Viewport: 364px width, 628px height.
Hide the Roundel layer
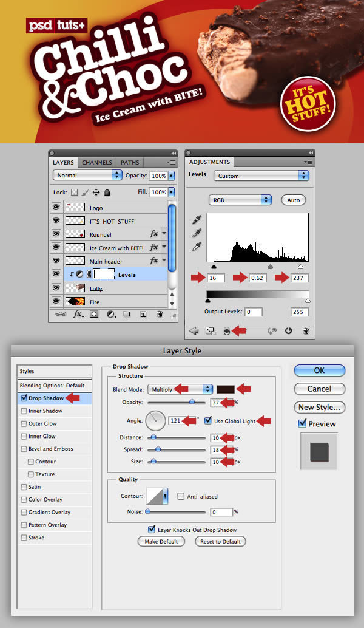[x=56, y=233]
